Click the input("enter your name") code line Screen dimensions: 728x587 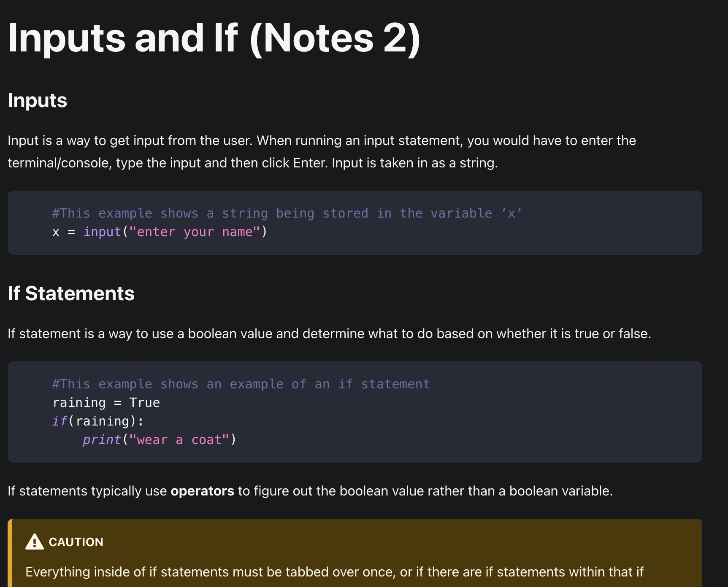point(160,232)
